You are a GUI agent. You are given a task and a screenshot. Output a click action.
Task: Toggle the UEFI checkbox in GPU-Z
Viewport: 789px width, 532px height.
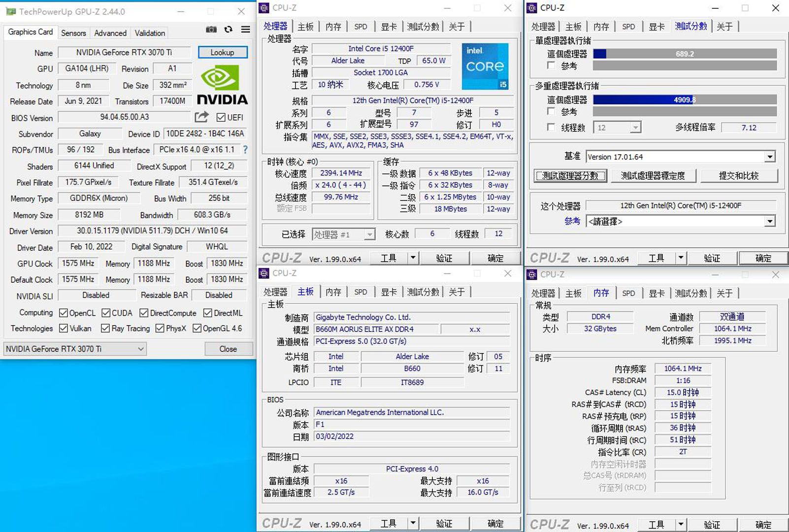tap(220, 117)
